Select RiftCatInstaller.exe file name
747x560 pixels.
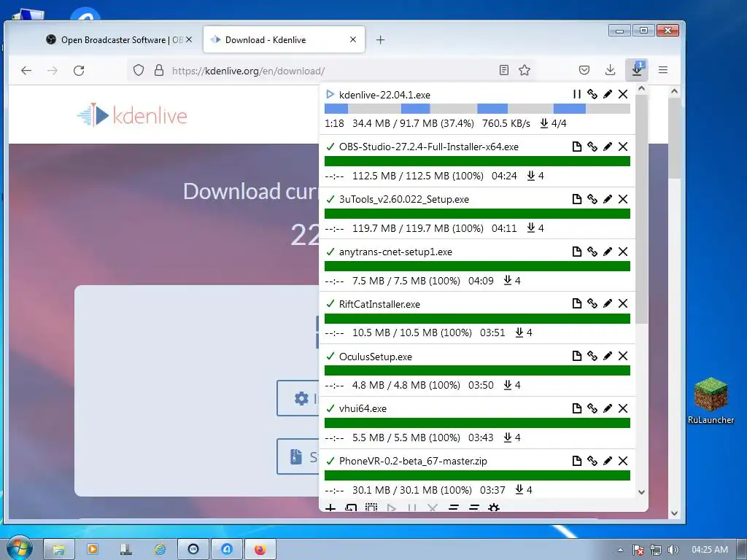tap(379, 304)
